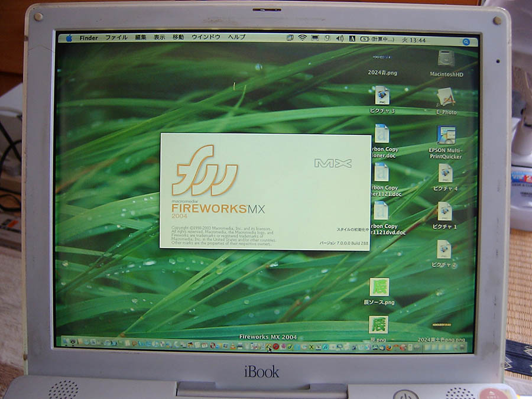The width and height of the screenshot is (532, 399).
Task: Click the Firefox icon in the Dock
Action: click(x=390, y=348)
